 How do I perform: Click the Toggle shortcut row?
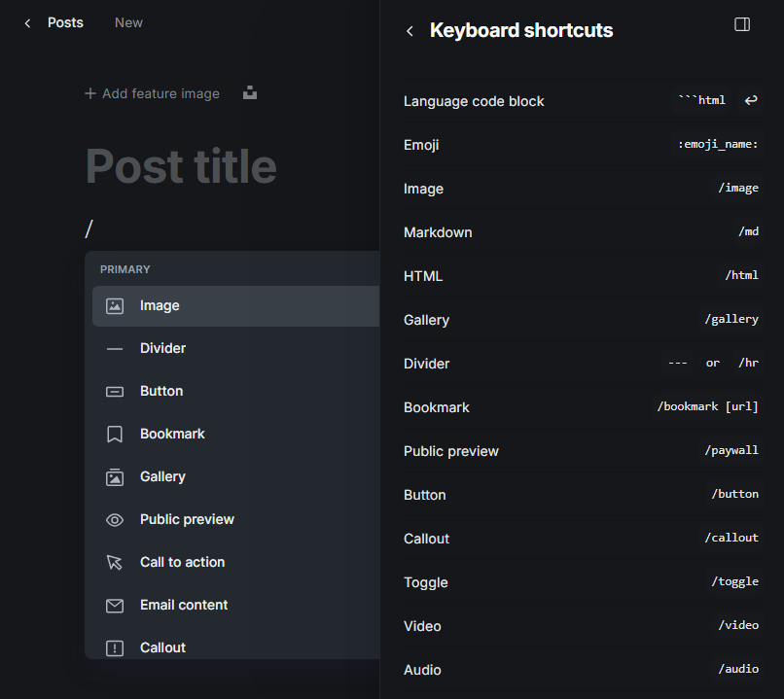[581, 582]
